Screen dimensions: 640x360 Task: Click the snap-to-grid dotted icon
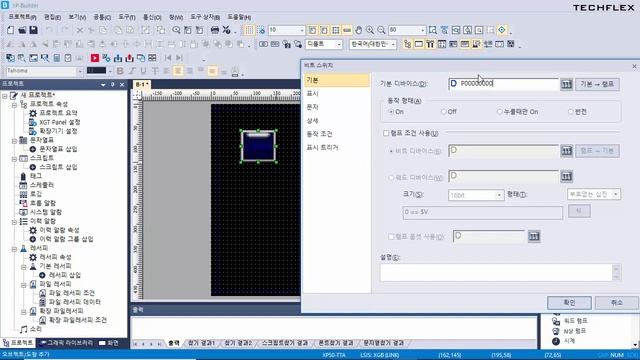pos(261,30)
